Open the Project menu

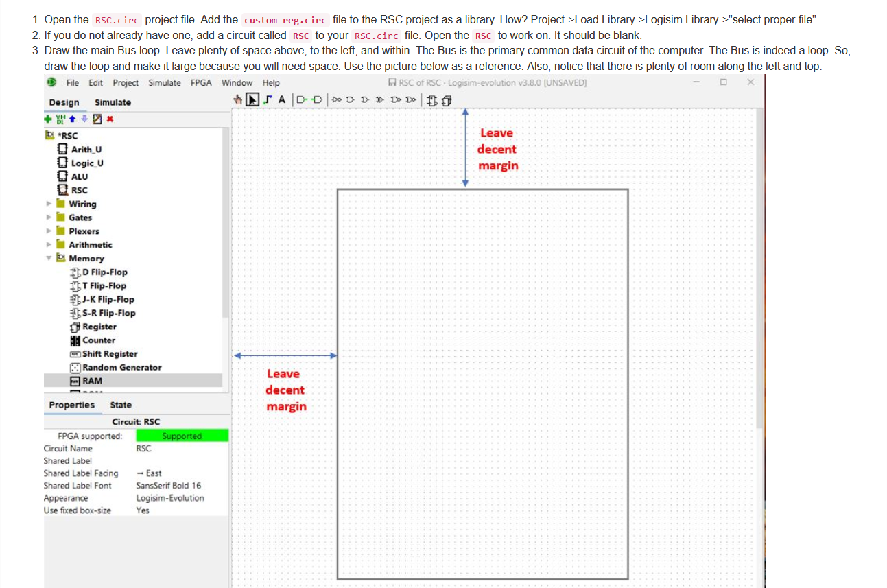tap(126, 82)
